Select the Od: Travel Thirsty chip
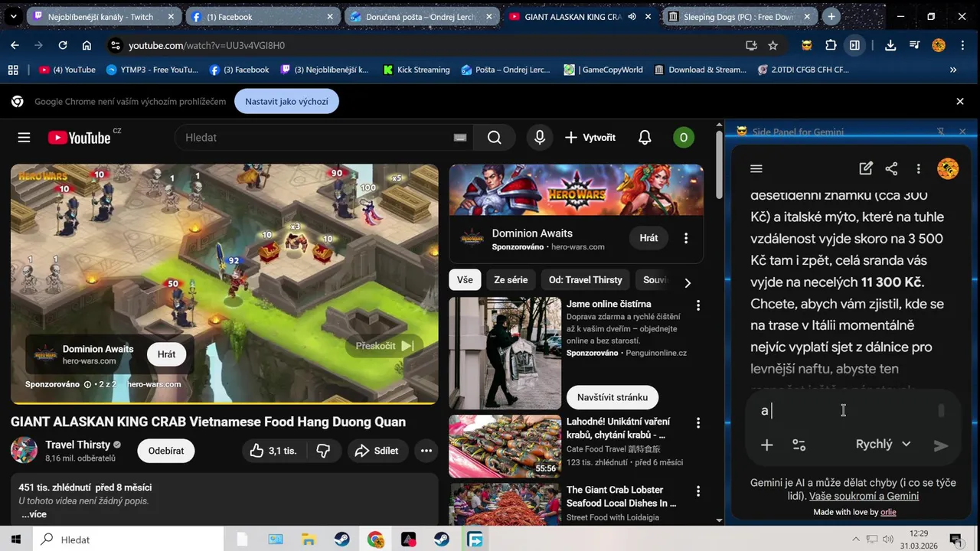Image resolution: width=980 pixels, height=551 pixels. tap(586, 280)
